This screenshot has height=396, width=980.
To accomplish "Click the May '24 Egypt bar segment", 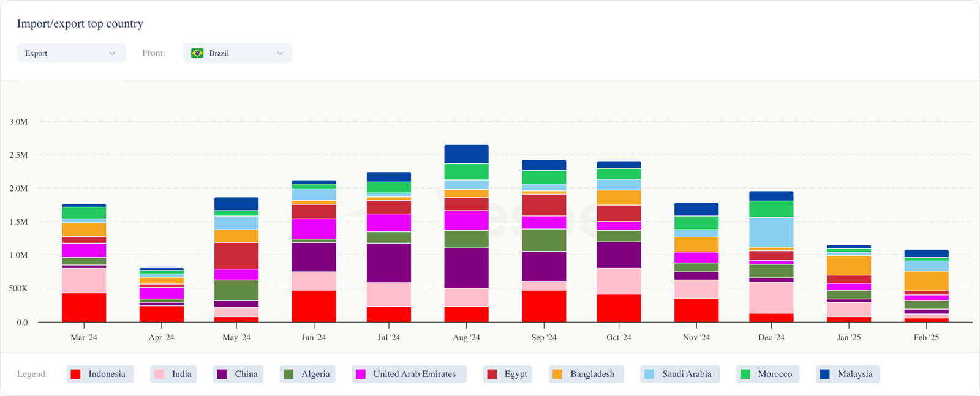I will [236, 255].
